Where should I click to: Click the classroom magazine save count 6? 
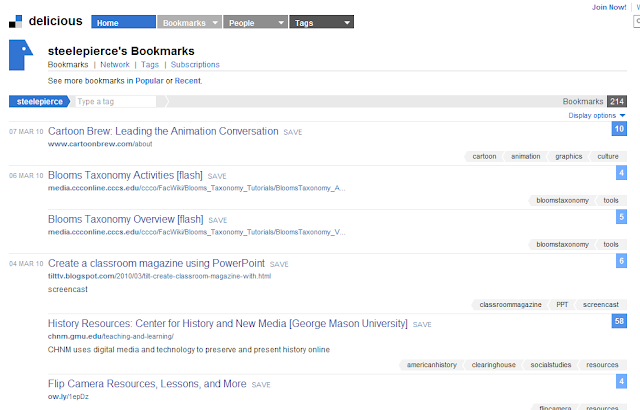tap(621, 261)
